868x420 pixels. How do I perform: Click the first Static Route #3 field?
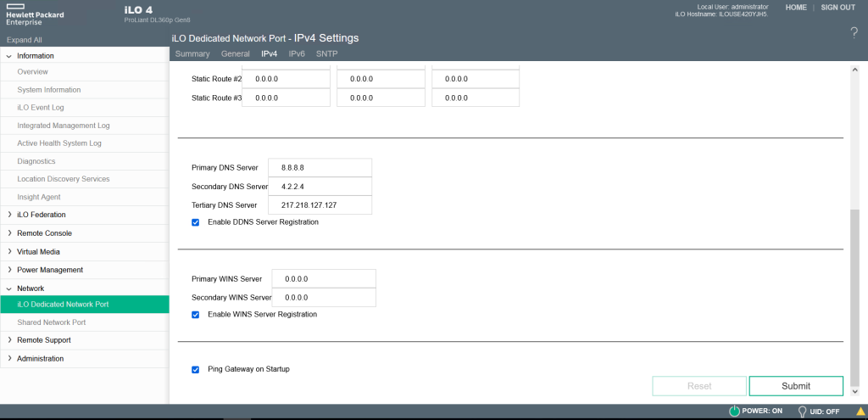[287, 98]
